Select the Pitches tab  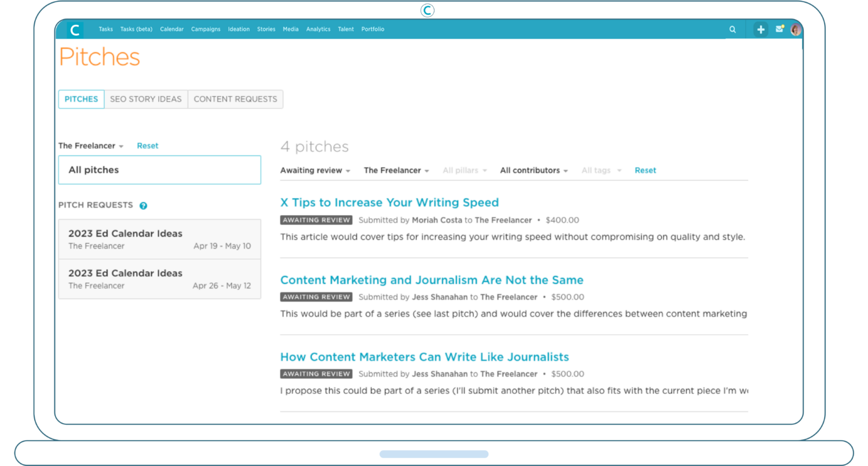[x=81, y=99]
